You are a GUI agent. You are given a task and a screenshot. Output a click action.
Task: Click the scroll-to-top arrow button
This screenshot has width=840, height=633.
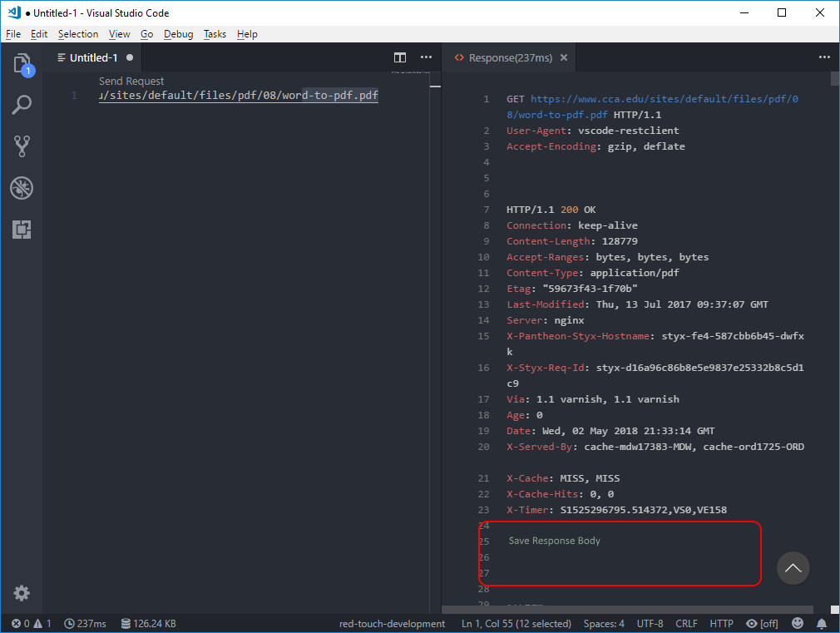[x=793, y=568]
